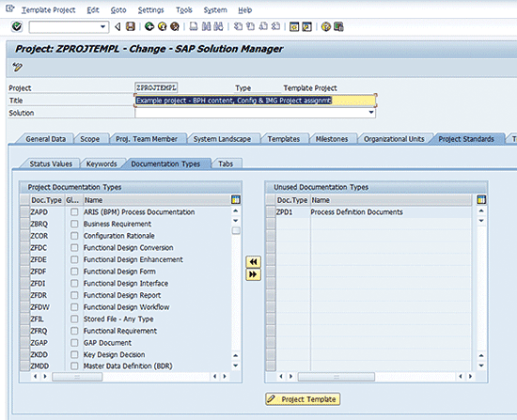Click the Project Template button
The image size is (517, 420).
coord(303,399)
